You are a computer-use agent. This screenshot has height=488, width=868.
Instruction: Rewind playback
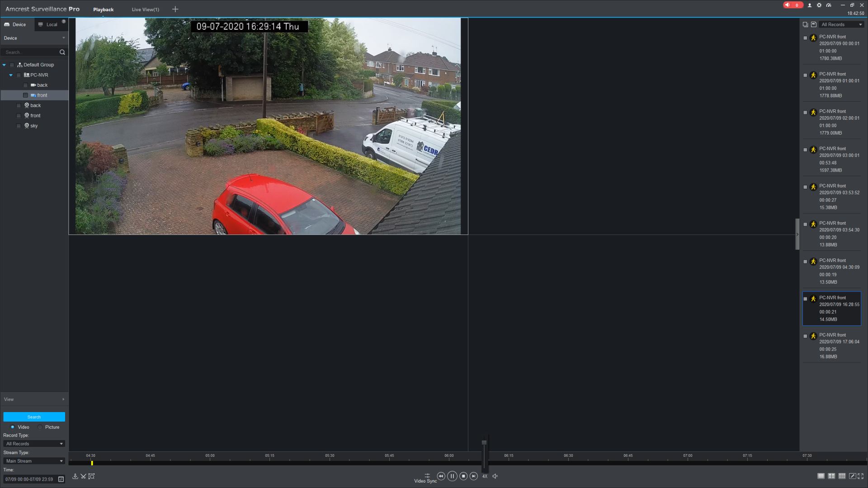coord(441,476)
